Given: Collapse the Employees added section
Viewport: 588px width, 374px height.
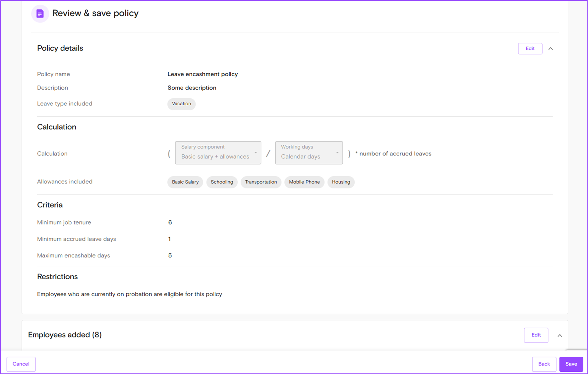Looking at the screenshot, I should (560, 336).
